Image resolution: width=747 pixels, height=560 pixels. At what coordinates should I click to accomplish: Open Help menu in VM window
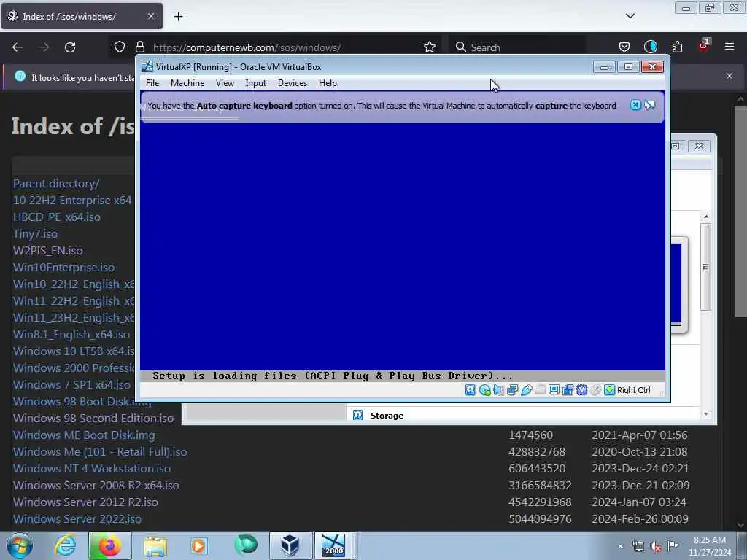coord(328,83)
